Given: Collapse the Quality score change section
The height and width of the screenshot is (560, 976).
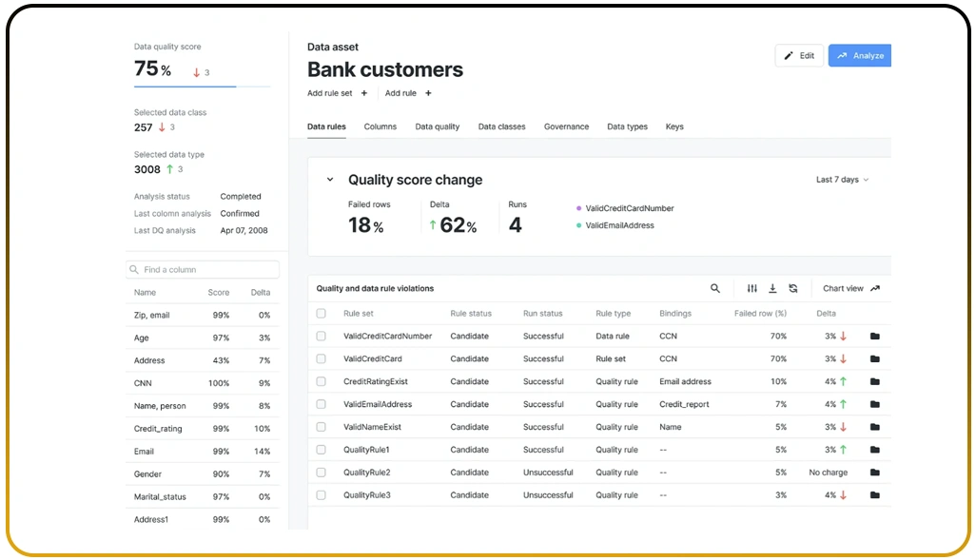Looking at the screenshot, I should click(x=329, y=179).
